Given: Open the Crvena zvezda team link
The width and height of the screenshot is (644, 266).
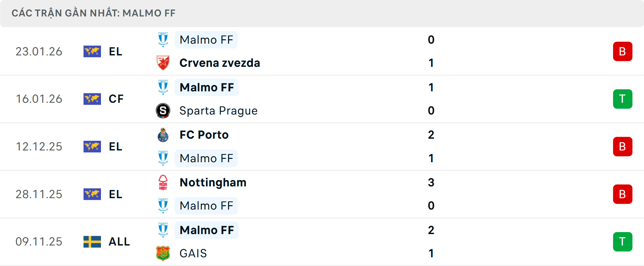Looking at the screenshot, I should [x=220, y=63].
